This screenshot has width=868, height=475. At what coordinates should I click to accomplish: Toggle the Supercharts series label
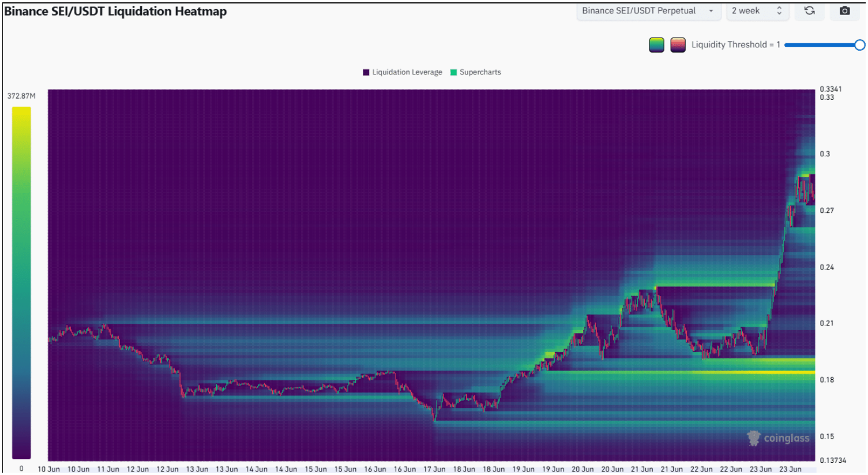coord(480,72)
